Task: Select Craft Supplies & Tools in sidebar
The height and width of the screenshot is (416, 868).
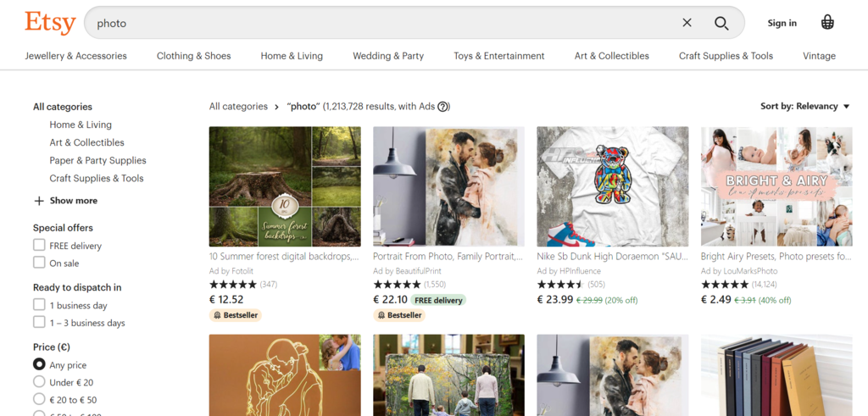Action: click(x=97, y=178)
